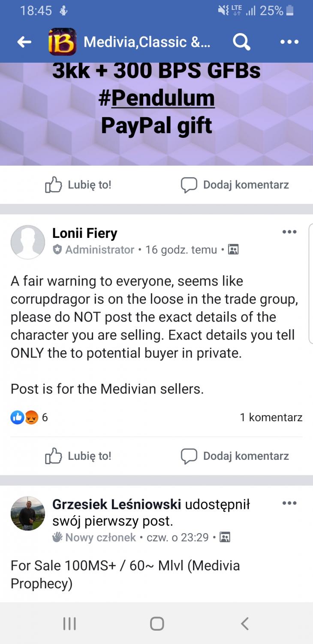313x644 pixels.
Task: Tap Dodaj komentarz on warning post
Action: coord(235,456)
